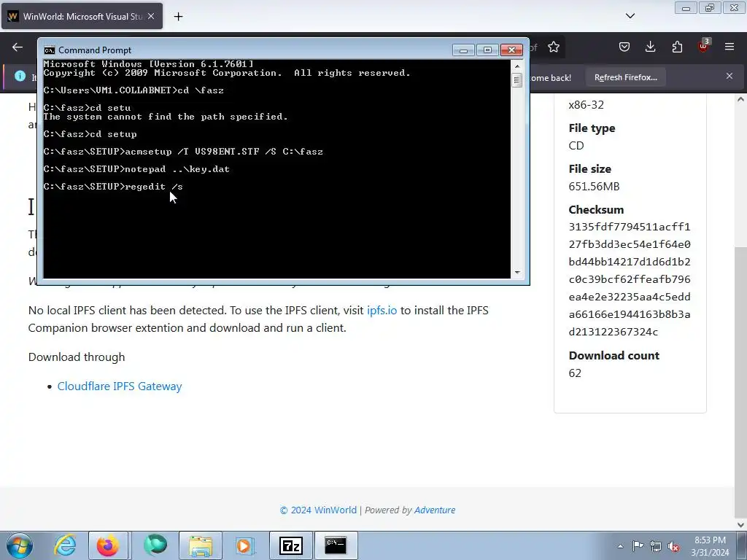
Task: Switch to Command Prompt taskbar button
Action: pyautogui.click(x=336, y=545)
